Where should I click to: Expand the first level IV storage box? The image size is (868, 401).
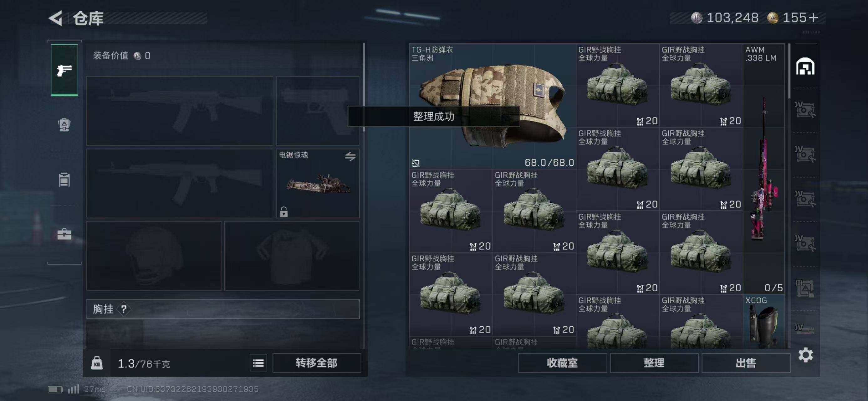click(805, 110)
